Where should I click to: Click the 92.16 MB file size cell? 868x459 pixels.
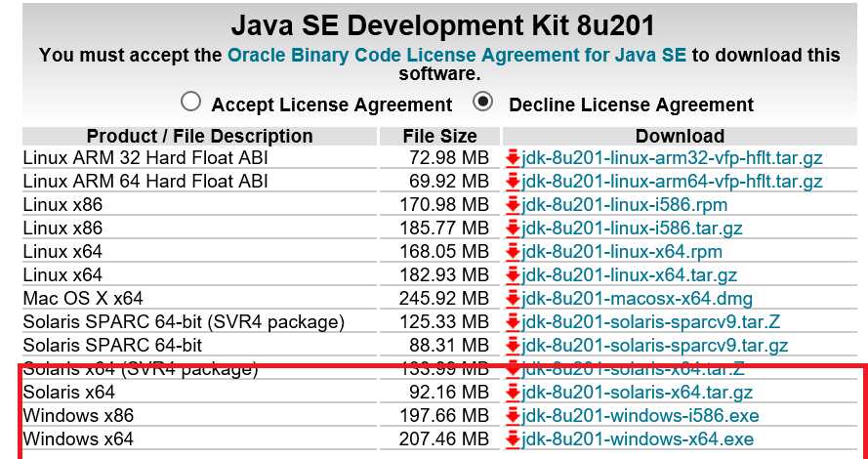point(449,393)
